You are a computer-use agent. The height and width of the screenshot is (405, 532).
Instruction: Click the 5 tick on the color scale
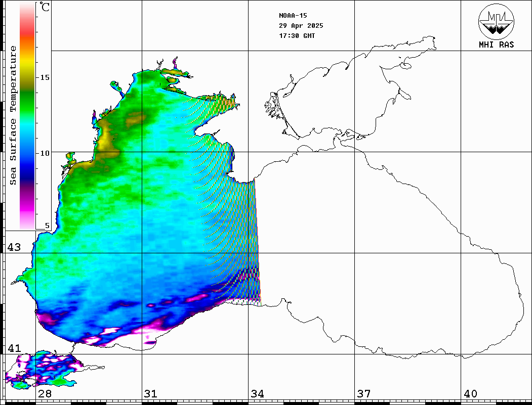(47, 226)
